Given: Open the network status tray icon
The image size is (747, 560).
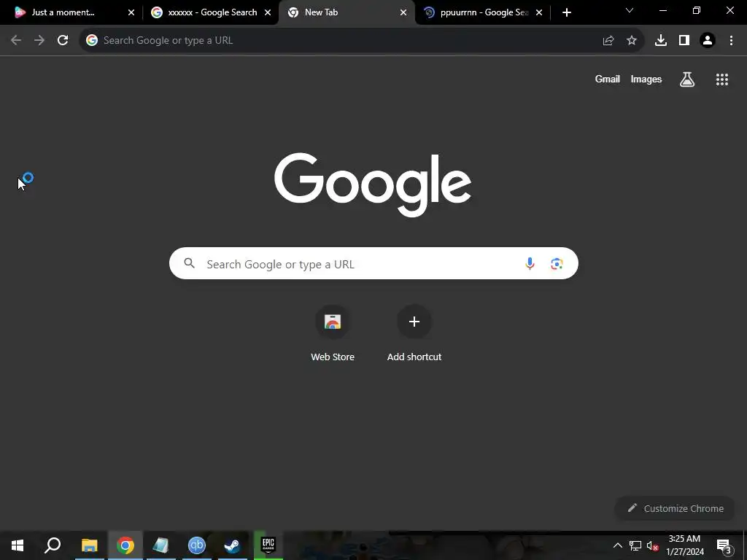Looking at the screenshot, I should coord(635,545).
